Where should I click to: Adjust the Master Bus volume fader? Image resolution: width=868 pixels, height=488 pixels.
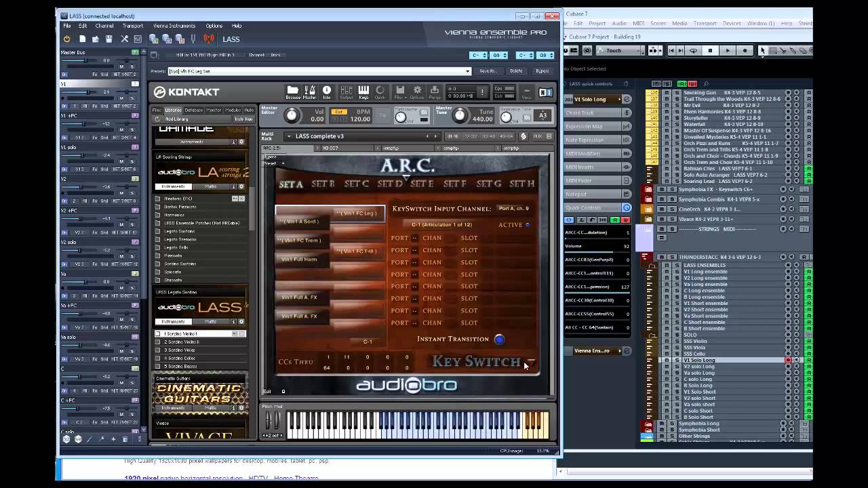coord(86,61)
